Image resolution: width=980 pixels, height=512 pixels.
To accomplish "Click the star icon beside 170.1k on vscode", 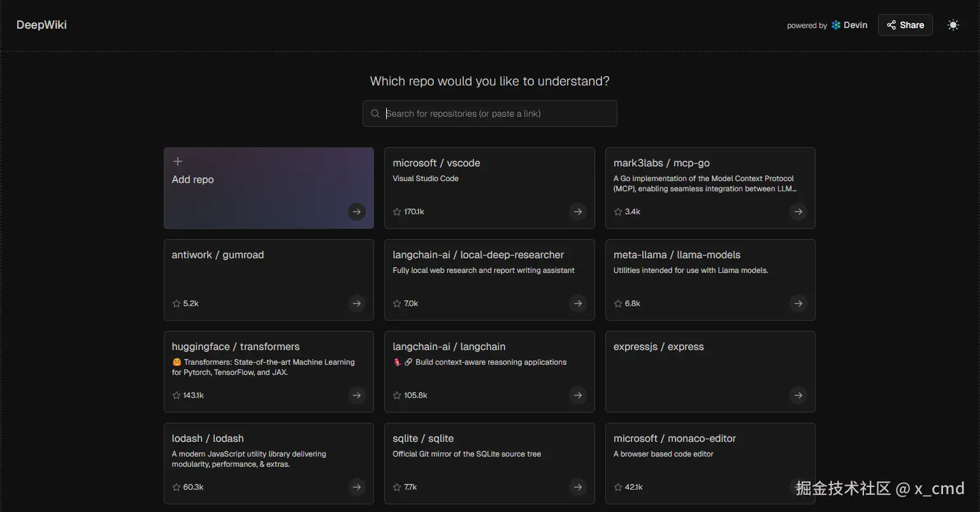I will point(397,212).
